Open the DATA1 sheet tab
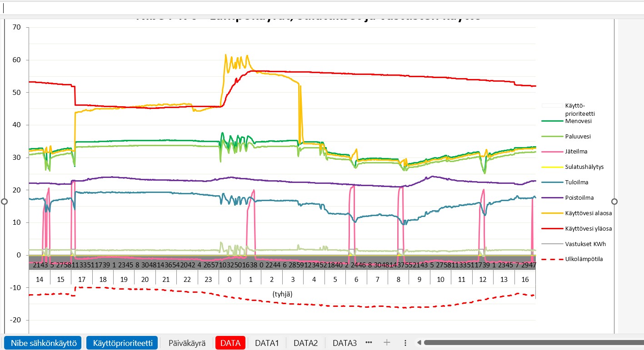The image size is (644, 350). tap(267, 343)
